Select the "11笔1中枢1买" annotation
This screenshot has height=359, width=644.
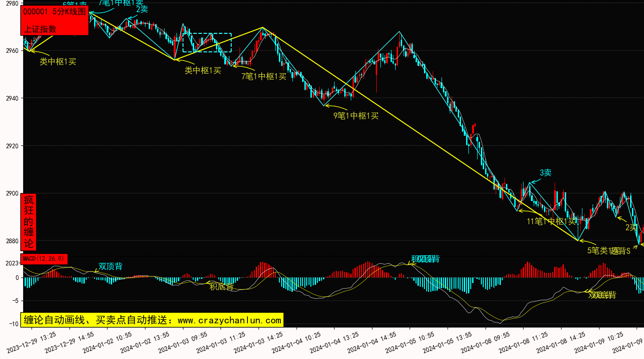(551, 221)
